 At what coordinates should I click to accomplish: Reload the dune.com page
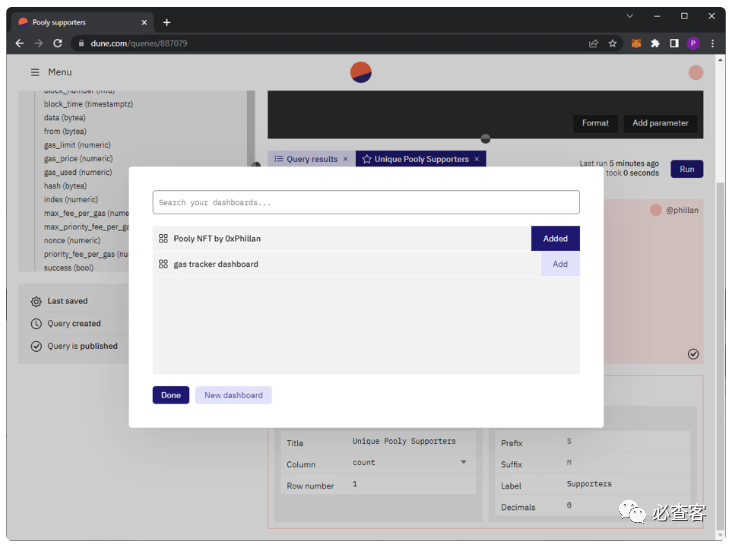click(x=58, y=43)
